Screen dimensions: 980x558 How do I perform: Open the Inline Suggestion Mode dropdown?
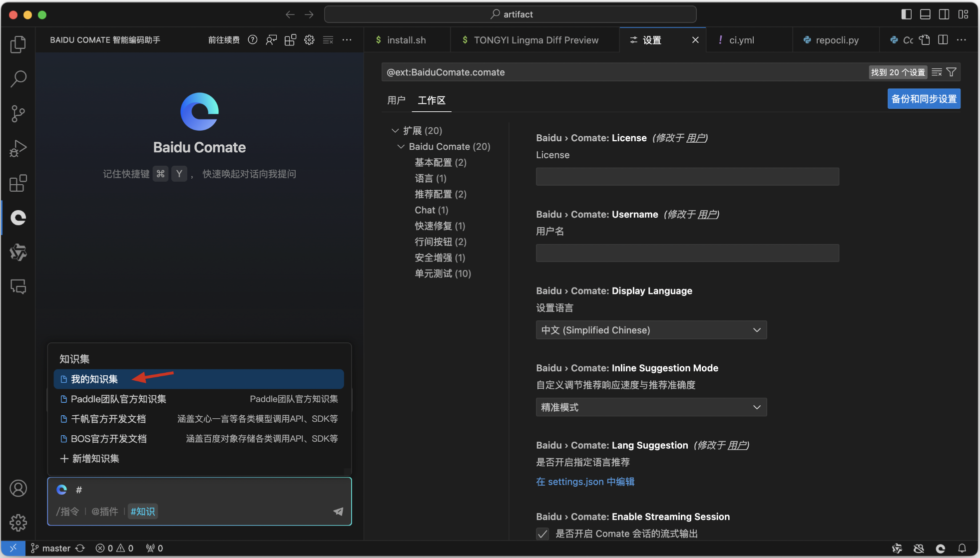[651, 407]
